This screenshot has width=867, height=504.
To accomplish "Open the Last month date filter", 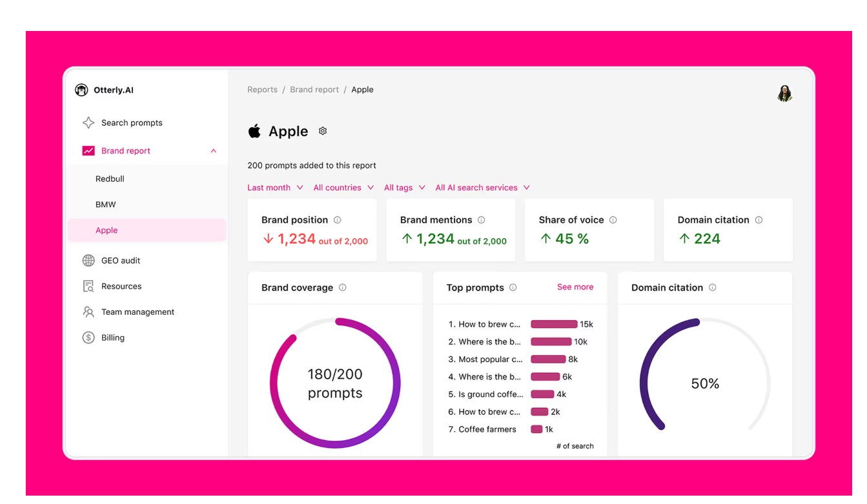I will (x=276, y=188).
